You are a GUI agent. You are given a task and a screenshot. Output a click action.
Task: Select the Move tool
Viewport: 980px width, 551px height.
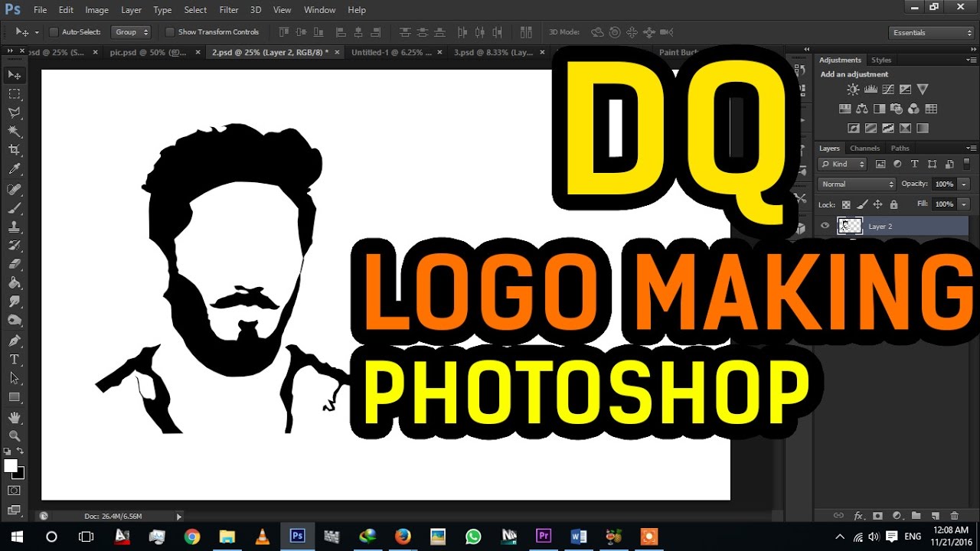click(15, 74)
